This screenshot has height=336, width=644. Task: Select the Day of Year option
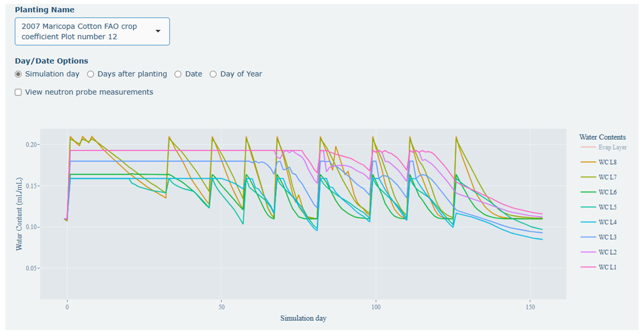click(x=213, y=74)
